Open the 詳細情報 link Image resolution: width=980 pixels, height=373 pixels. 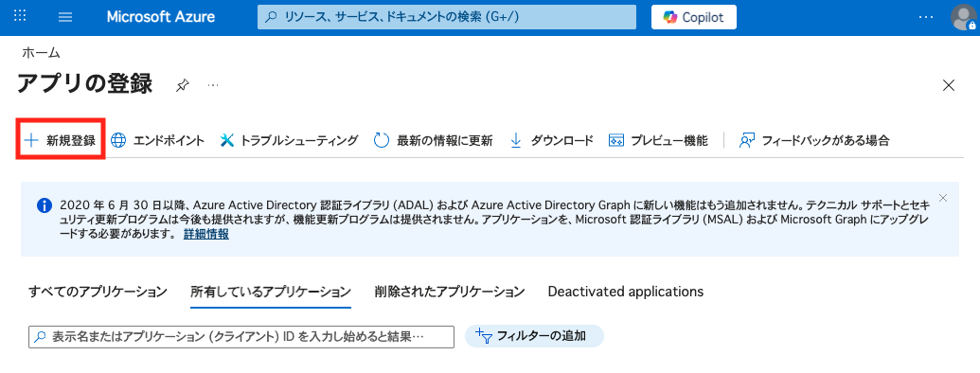click(205, 234)
